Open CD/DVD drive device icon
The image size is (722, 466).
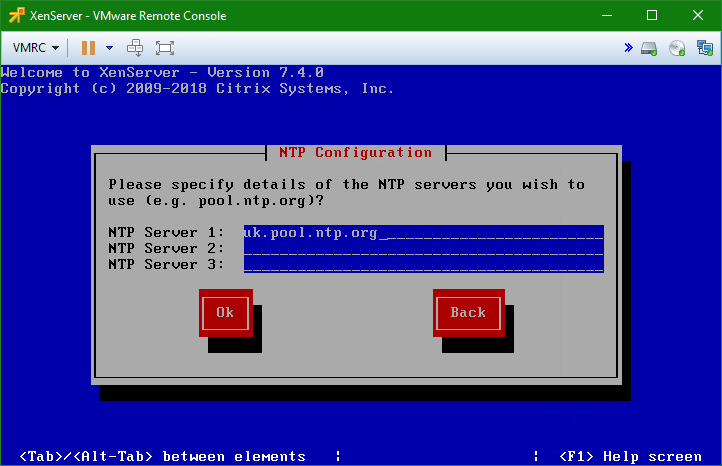tap(677, 48)
